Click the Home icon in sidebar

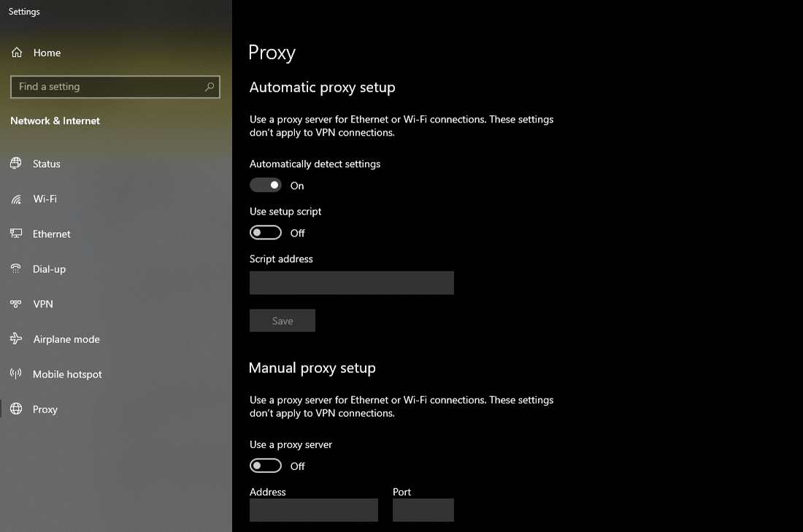(18, 53)
